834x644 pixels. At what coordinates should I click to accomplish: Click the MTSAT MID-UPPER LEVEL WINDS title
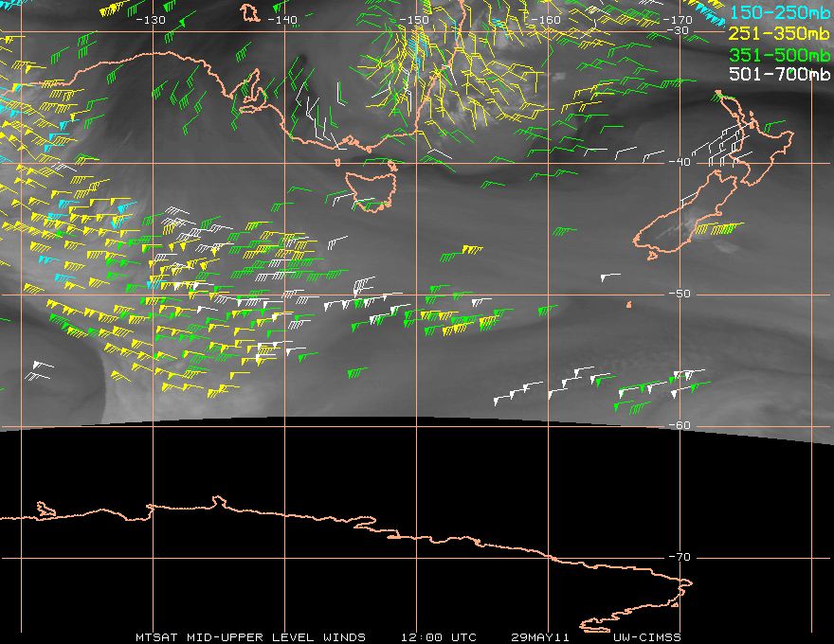tap(250, 637)
